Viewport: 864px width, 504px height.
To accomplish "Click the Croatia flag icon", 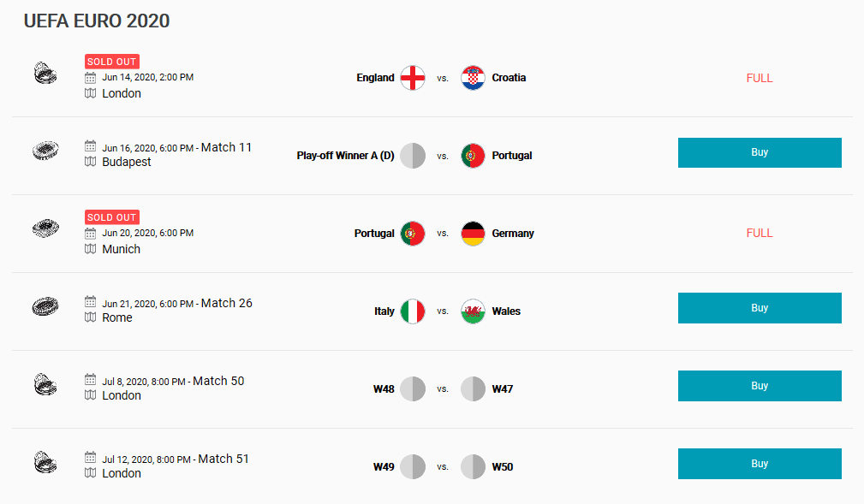I will click(473, 78).
